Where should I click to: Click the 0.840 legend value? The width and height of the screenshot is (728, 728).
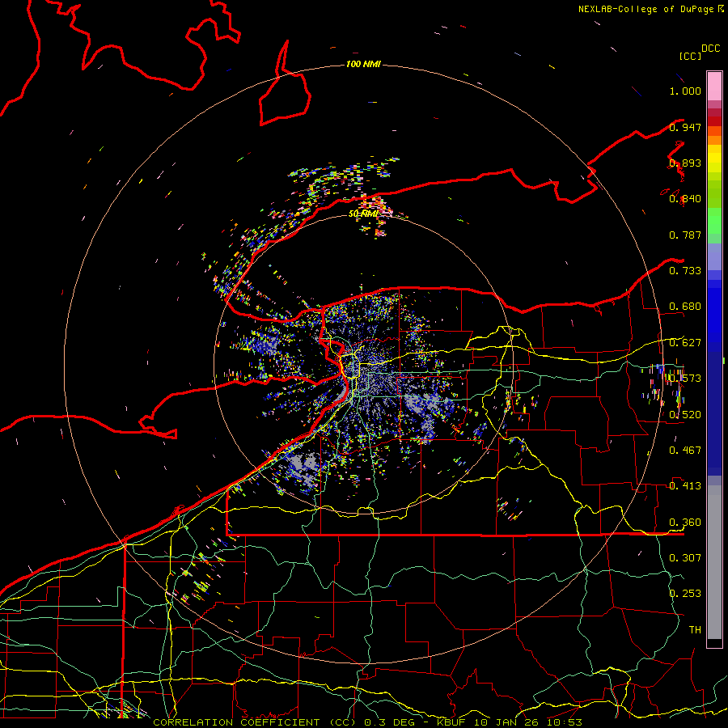[x=685, y=199]
